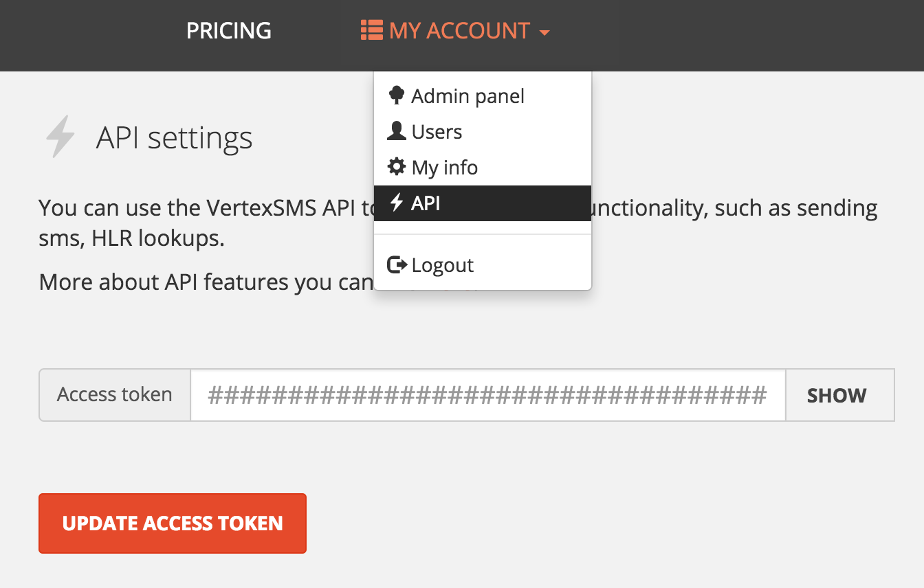Click the Access token field label

click(x=115, y=395)
